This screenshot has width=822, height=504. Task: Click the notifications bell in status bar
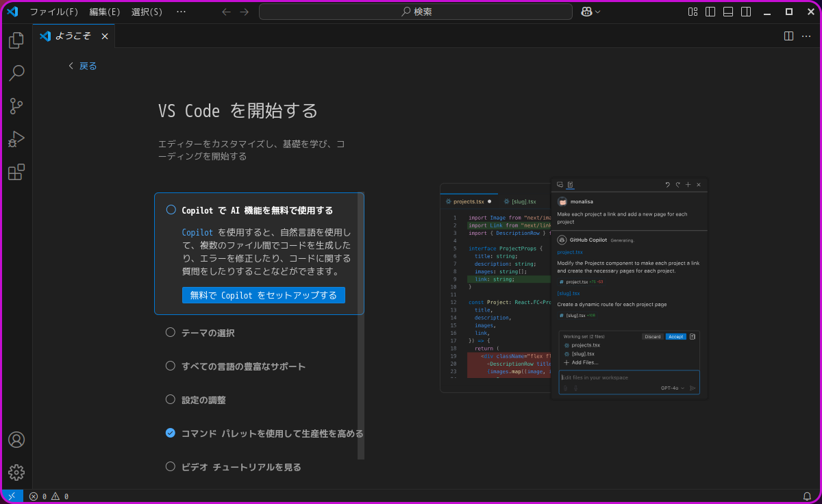[x=807, y=496]
